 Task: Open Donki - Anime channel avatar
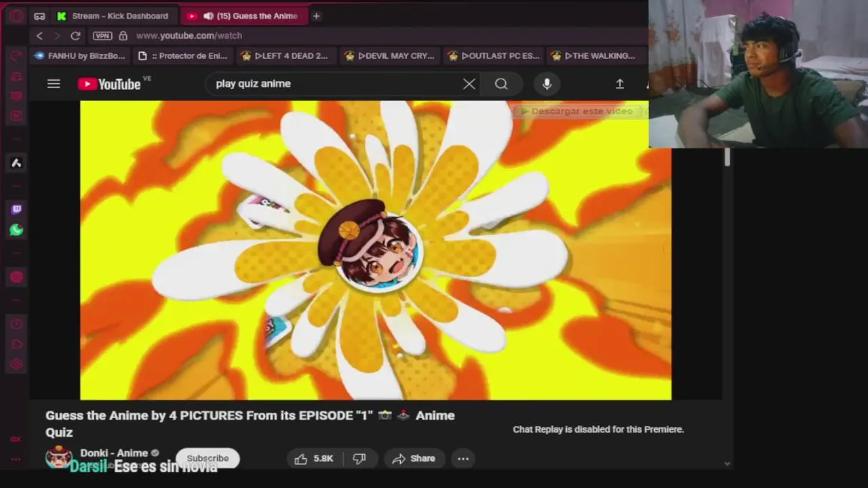point(58,457)
